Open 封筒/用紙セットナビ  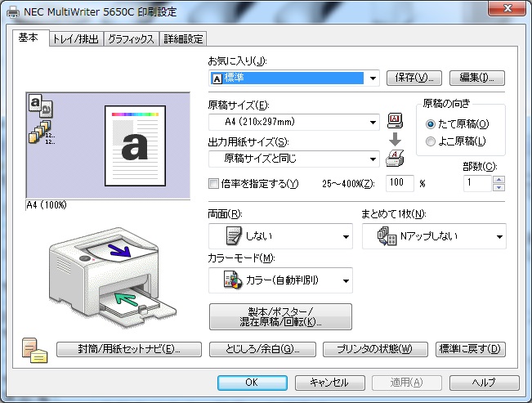tap(129, 349)
